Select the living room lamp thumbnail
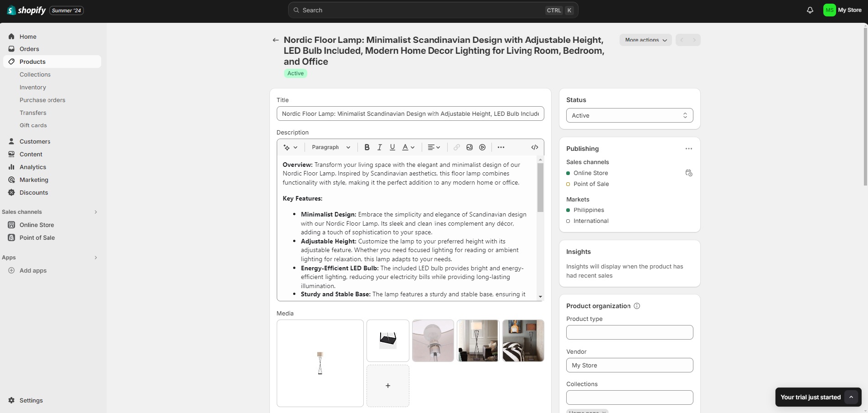This screenshot has height=413, width=868. click(x=478, y=341)
